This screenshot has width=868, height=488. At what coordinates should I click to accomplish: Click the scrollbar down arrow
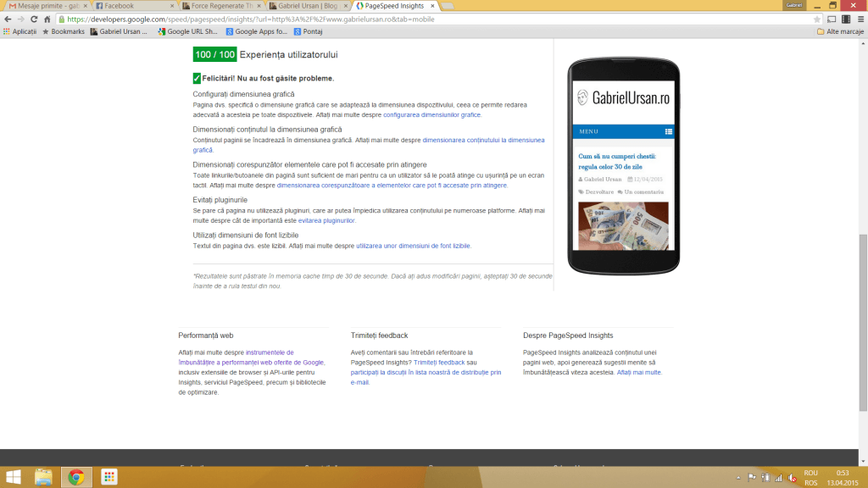point(863,461)
